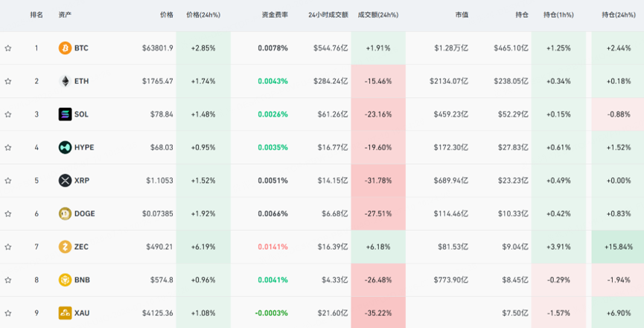This screenshot has height=328, width=644.
Task: Click the XRP coin icon
Action: (65, 181)
